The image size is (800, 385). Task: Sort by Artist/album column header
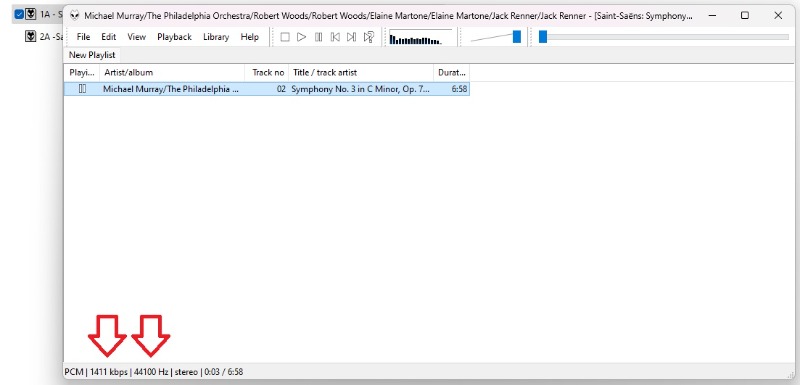(172, 72)
